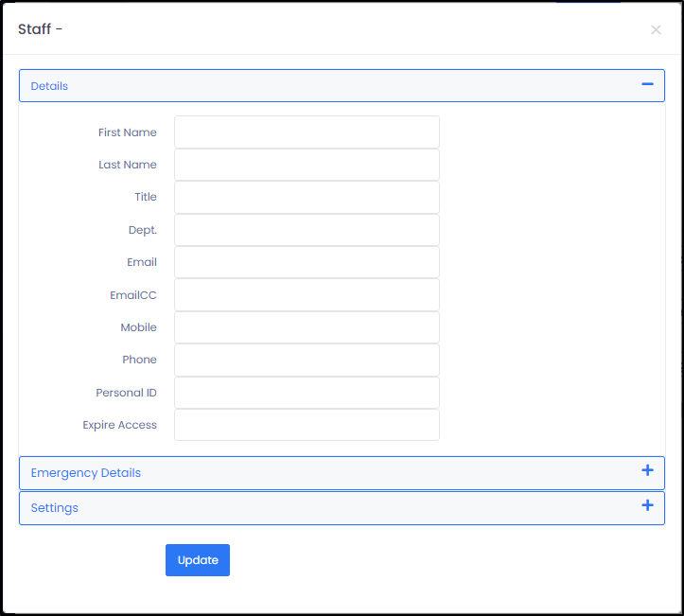684x616 pixels.
Task: Click into the EmailCC field
Action: click(307, 295)
